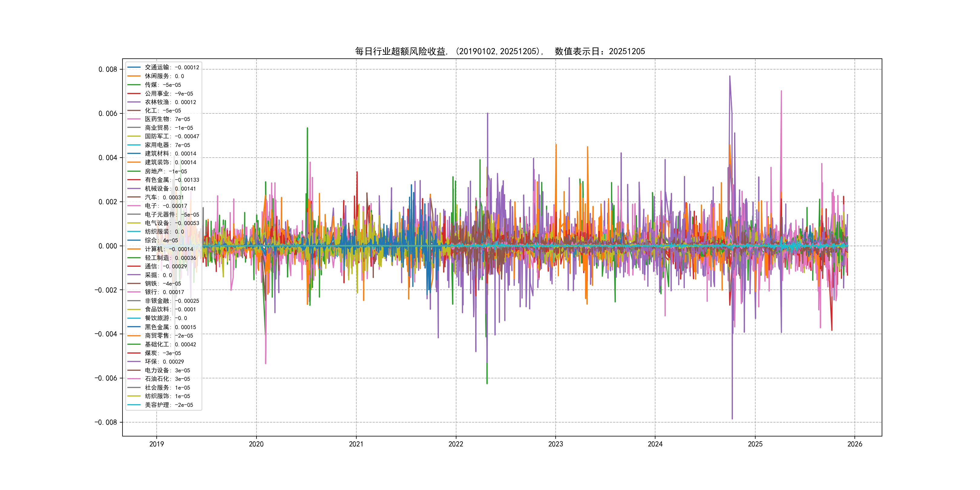Click the -0.006 y-axis tick label
The width and height of the screenshot is (980, 490).
[106, 378]
